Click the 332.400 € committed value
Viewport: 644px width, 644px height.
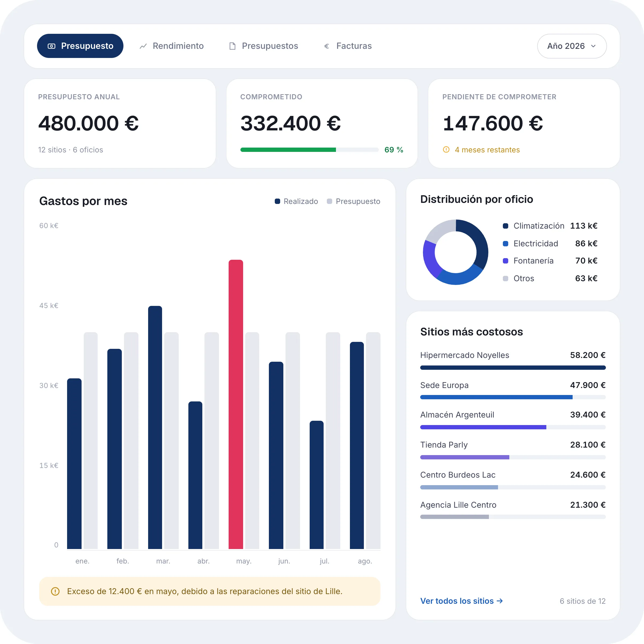[291, 123]
